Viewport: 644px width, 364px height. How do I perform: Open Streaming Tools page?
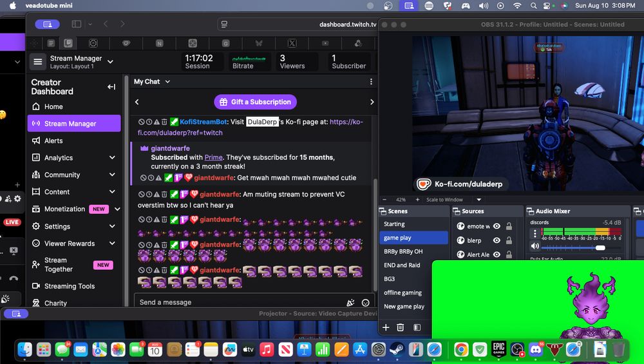point(74,286)
